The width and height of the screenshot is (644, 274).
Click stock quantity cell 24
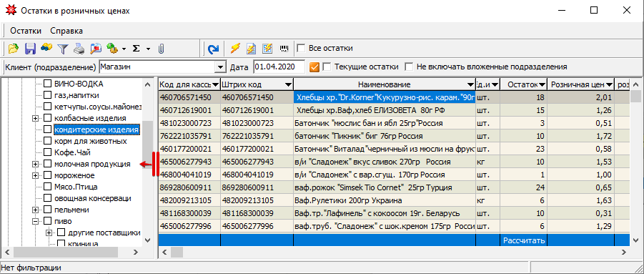click(x=524, y=187)
